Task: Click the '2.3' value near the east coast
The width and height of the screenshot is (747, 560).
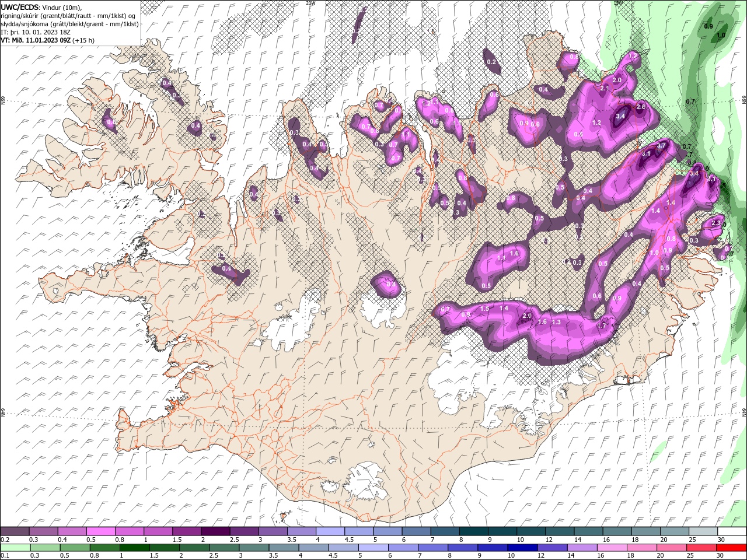Action: [x=717, y=223]
